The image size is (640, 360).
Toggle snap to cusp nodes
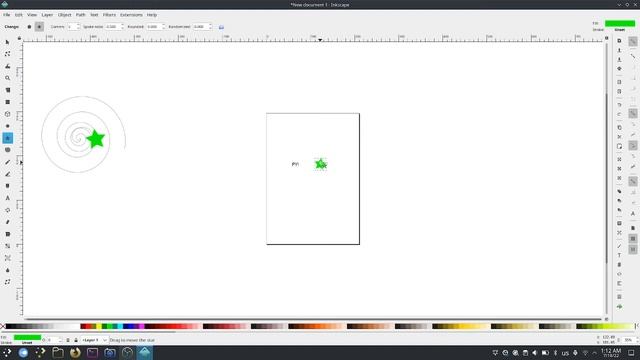633,146
